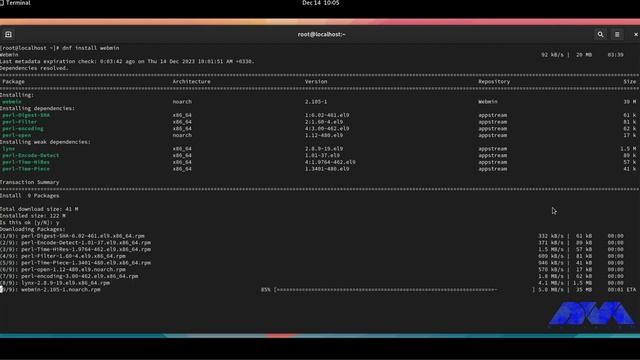Click the webmin repository cell
Viewport: 640px width, 360px height.
(x=488, y=102)
